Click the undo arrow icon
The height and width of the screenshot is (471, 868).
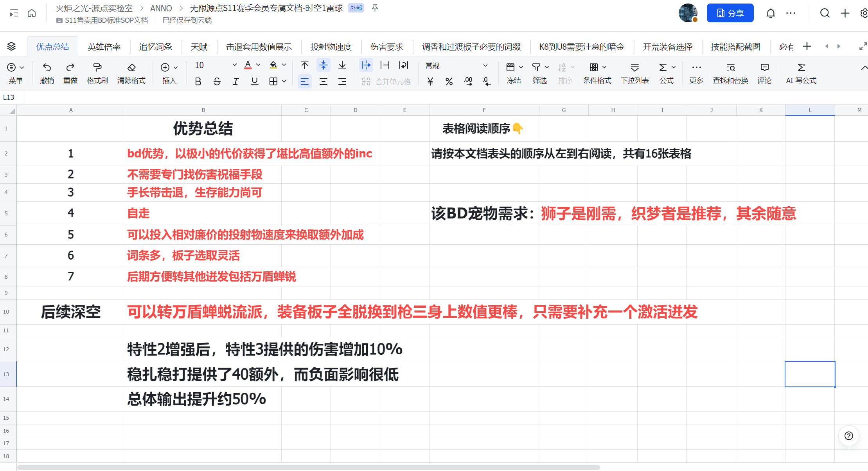pos(47,67)
